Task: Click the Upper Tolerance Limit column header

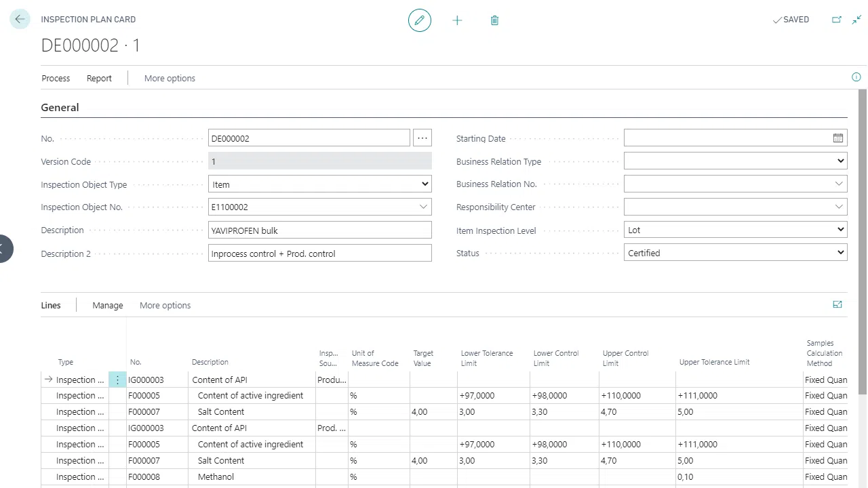Action: tap(714, 362)
